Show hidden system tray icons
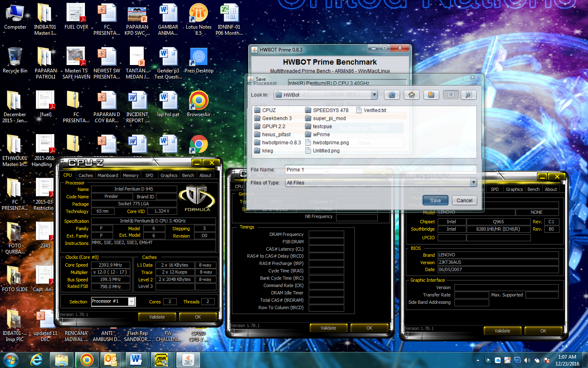 click(478, 360)
